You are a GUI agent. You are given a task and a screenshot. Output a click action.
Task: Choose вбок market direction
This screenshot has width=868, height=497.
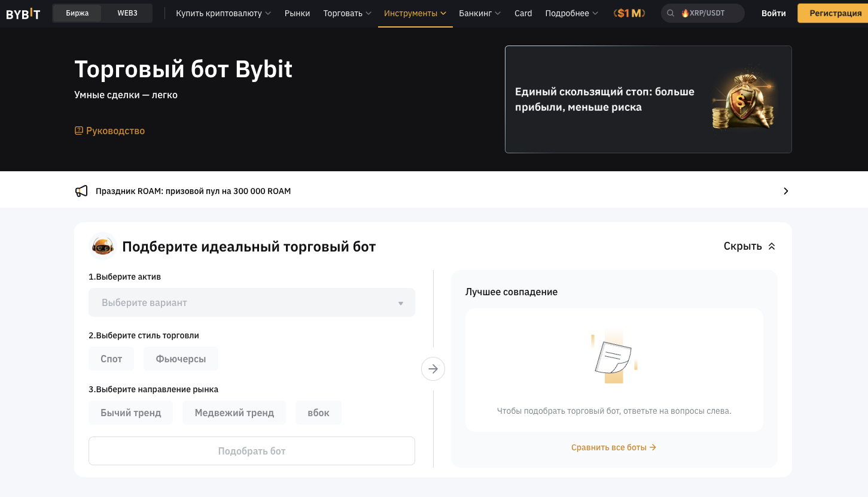point(318,413)
